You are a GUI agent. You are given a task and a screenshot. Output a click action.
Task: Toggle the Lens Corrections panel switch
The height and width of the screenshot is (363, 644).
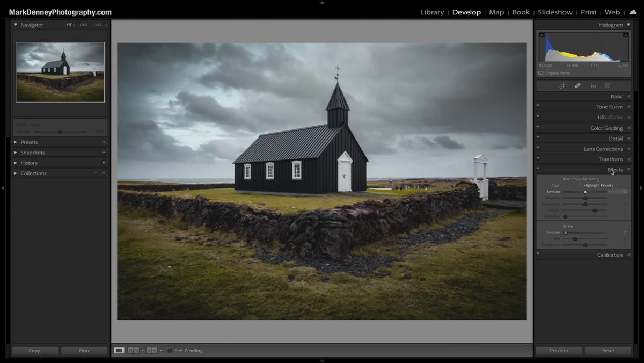click(538, 148)
